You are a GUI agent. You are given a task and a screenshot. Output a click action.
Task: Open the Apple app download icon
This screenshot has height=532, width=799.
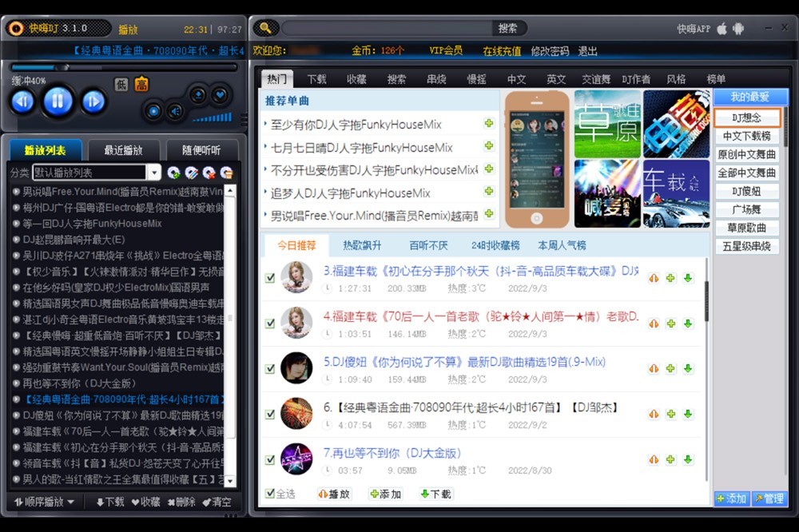[722, 29]
